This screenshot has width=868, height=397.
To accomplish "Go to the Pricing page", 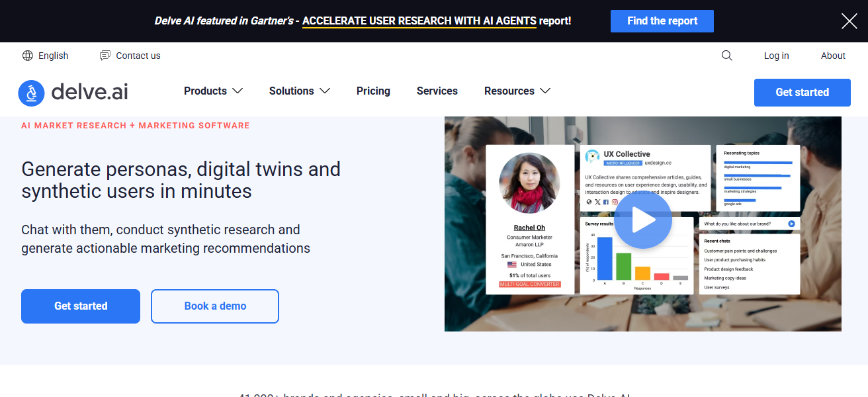I will tap(373, 91).
